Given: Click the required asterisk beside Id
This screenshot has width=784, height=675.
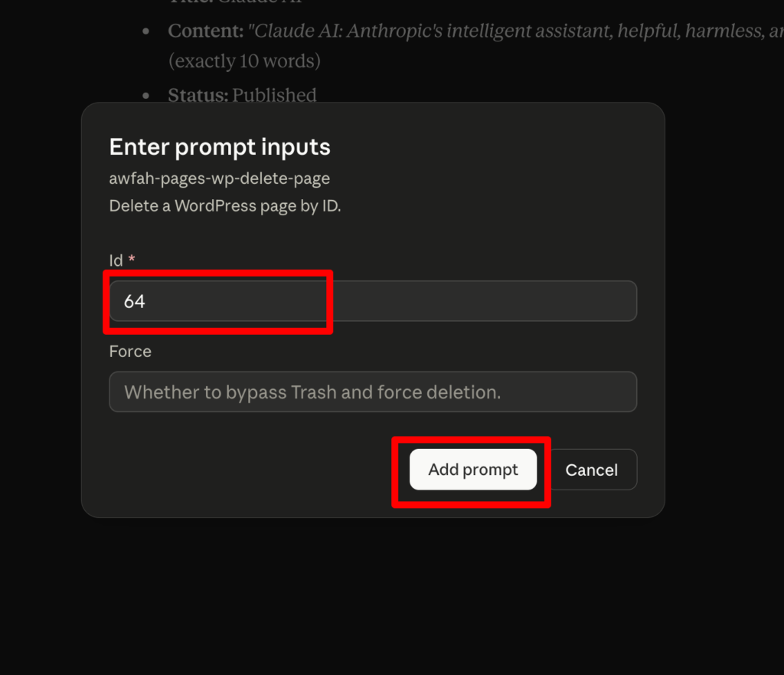Looking at the screenshot, I should pyautogui.click(x=132, y=258).
